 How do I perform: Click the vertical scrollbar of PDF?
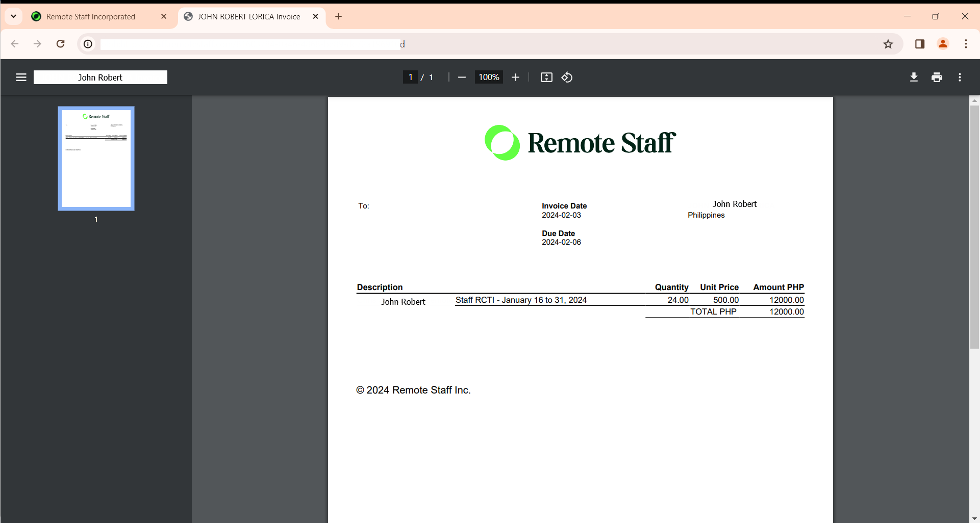(974, 227)
